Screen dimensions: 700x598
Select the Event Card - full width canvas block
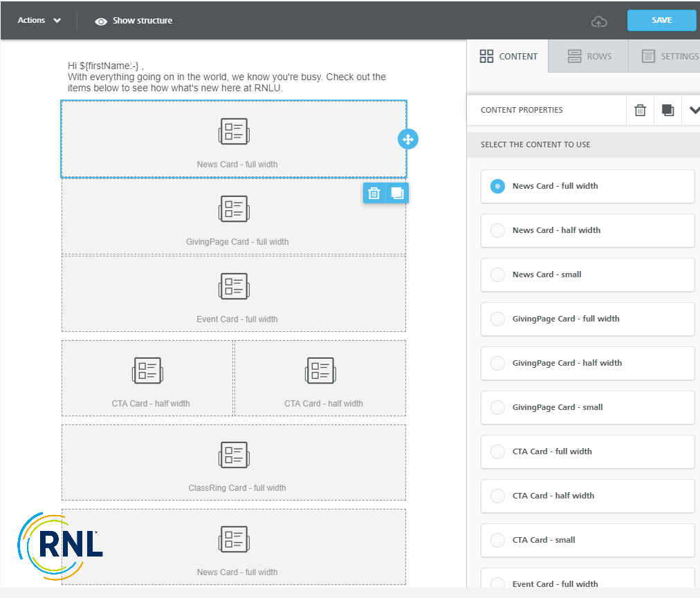coord(234,294)
